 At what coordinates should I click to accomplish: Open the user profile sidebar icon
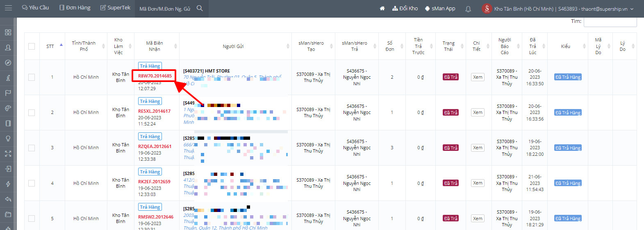pos(8,48)
